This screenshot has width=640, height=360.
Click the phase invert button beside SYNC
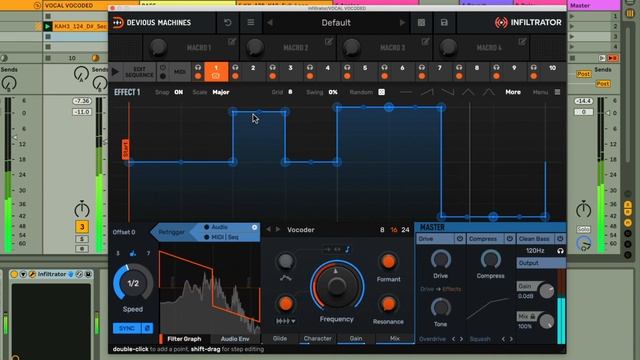pyautogui.click(x=147, y=328)
